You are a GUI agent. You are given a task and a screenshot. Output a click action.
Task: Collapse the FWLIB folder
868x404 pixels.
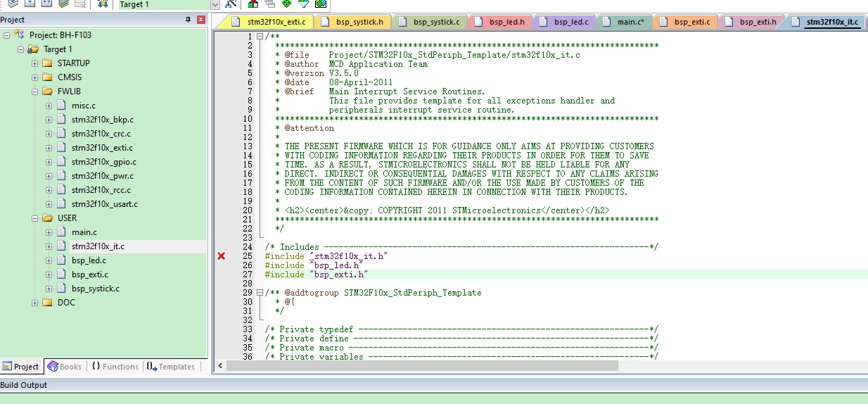coord(34,91)
